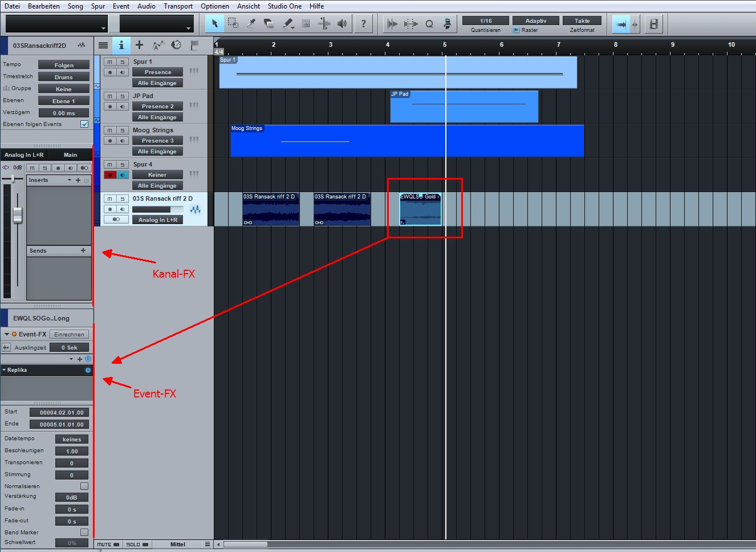Select the listen (speaker) tool
The height and width of the screenshot is (552, 756).
point(342,23)
